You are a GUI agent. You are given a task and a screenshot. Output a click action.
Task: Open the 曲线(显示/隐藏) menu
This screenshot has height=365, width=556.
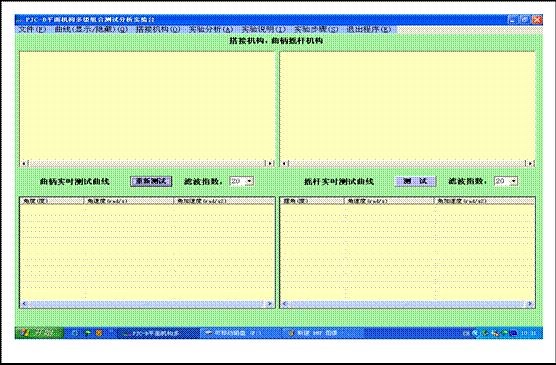click(91, 29)
